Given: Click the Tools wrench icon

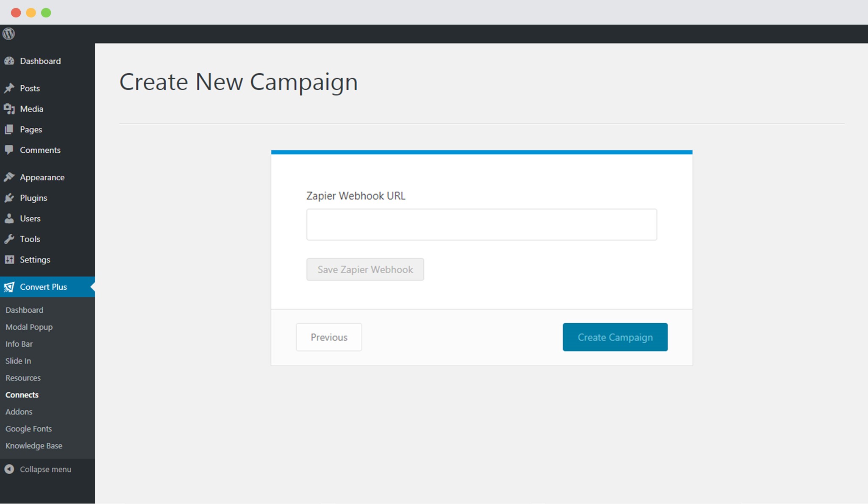Looking at the screenshot, I should 9,239.
